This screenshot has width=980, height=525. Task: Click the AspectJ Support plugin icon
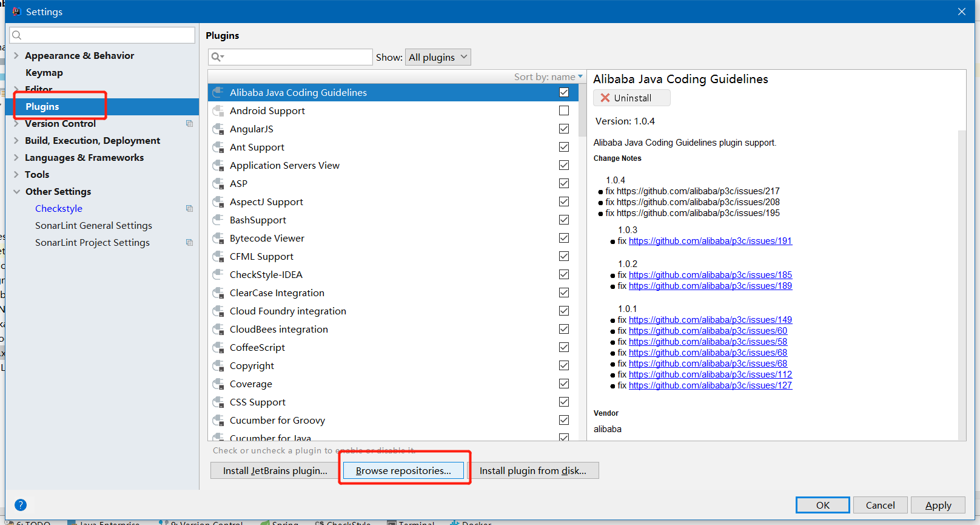218,202
